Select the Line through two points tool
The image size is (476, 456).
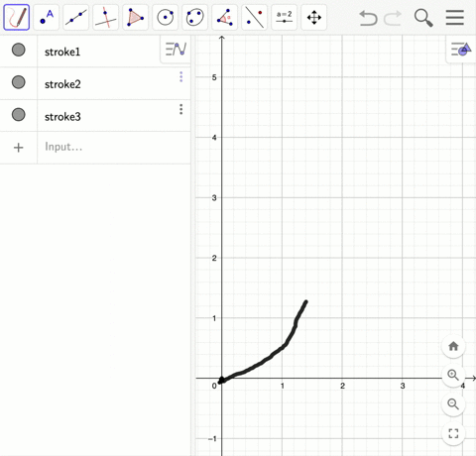point(76,17)
